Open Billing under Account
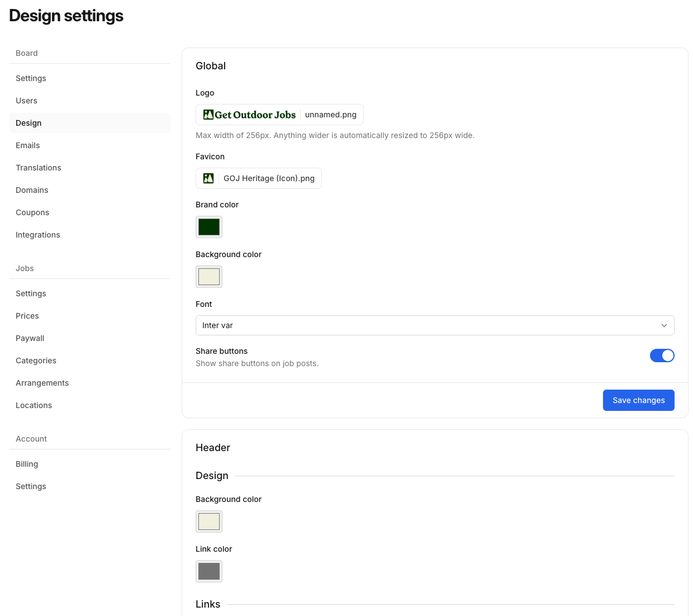 click(x=27, y=464)
